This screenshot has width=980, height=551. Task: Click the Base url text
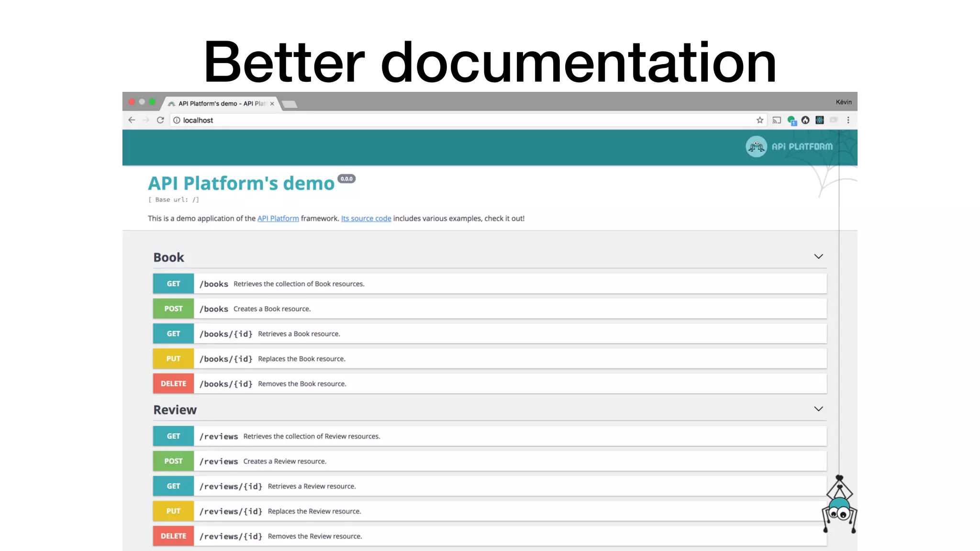[173, 200]
